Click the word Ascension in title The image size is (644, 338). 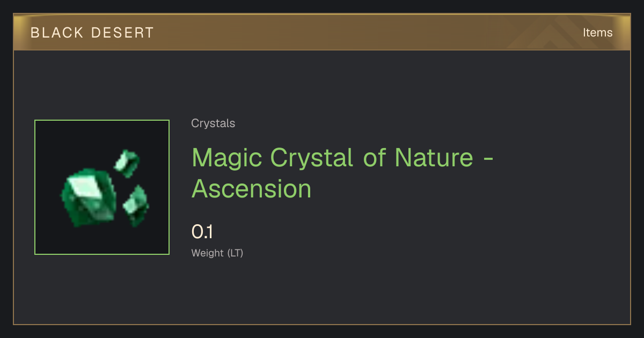click(x=252, y=189)
